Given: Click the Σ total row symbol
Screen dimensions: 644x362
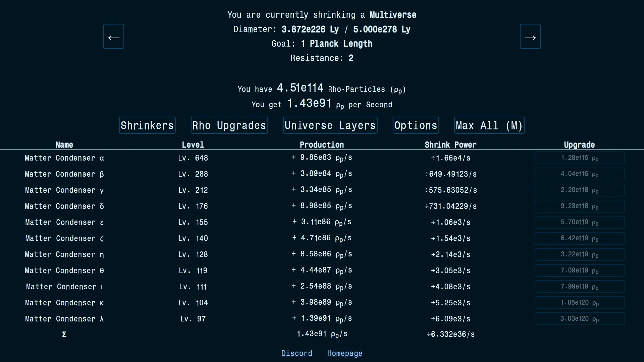Looking at the screenshot, I should pos(64,334).
